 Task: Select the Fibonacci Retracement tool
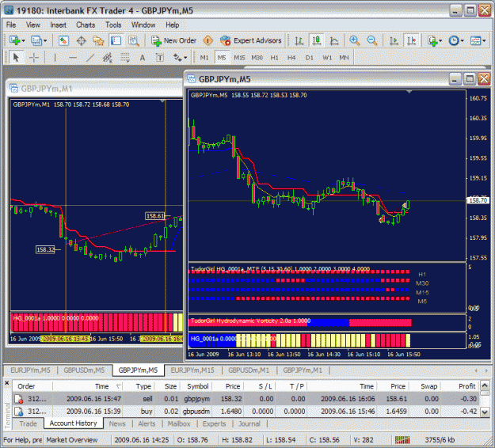tap(125, 58)
